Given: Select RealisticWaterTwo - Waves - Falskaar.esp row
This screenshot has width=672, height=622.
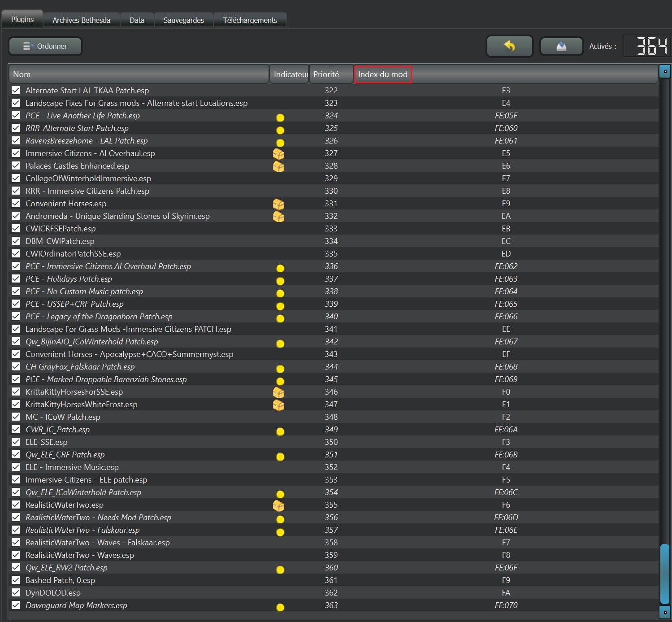Looking at the screenshot, I should pos(334,542).
